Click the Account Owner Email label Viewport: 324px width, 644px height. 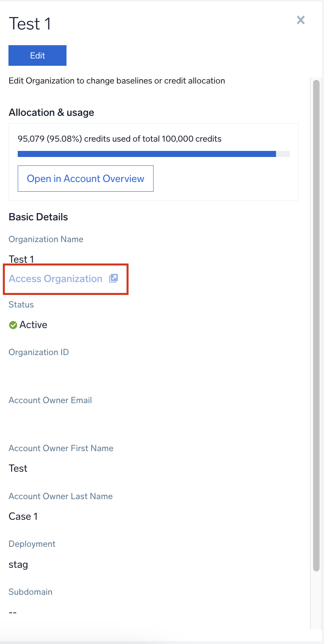click(50, 400)
